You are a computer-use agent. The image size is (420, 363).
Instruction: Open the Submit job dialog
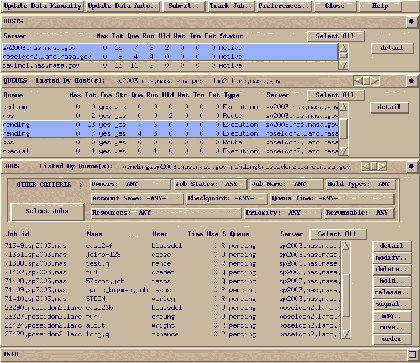[184, 6]
